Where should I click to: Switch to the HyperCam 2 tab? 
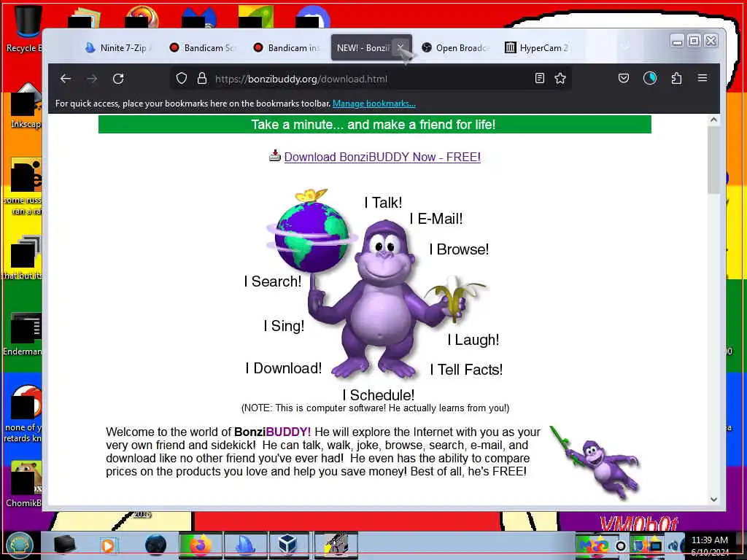[537, 47]
